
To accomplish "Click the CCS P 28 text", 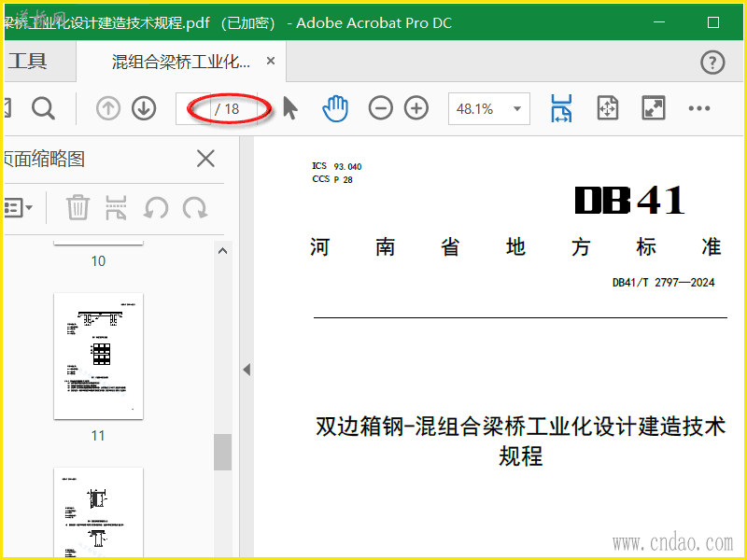I will point(332,179).
